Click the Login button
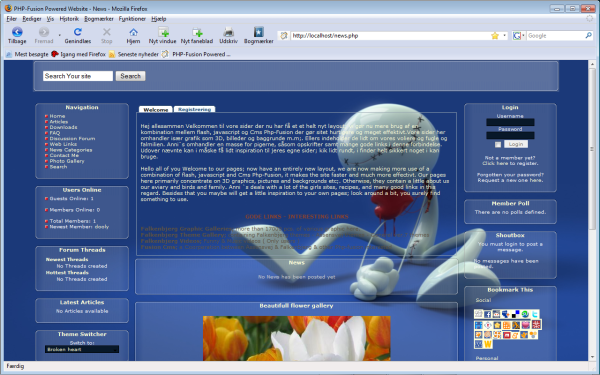Image resolution: width=600 pixels, height=375 pixels. [515, 144]
